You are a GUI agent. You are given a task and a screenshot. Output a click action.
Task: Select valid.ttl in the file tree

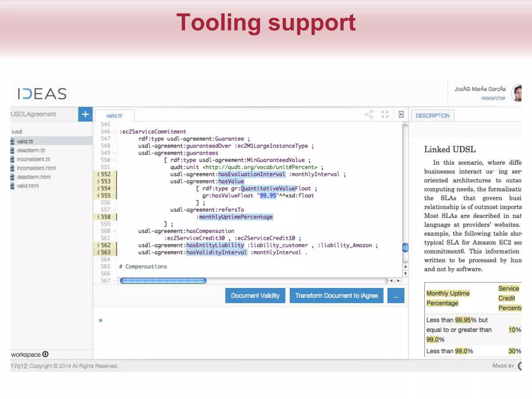pos(25,141)
